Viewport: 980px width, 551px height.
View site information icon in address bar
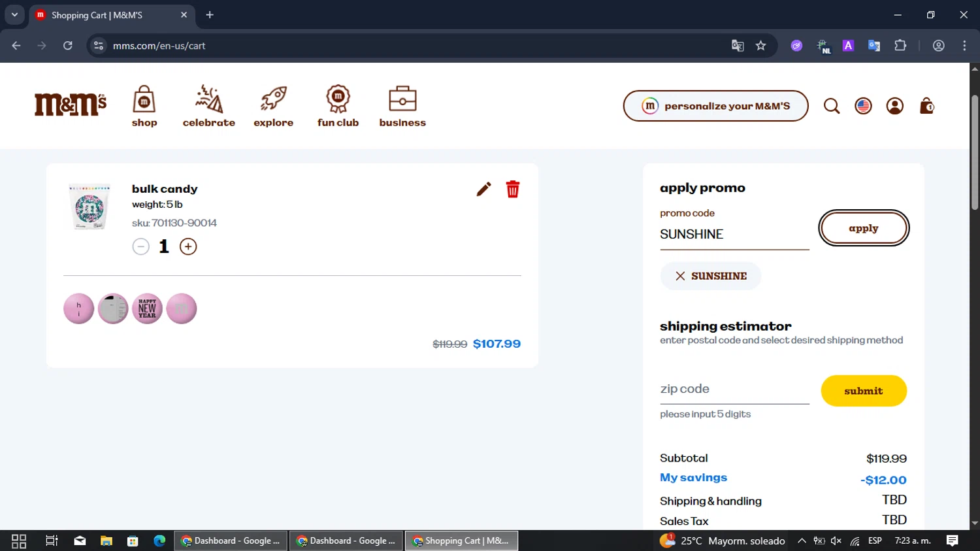point(99,46)
